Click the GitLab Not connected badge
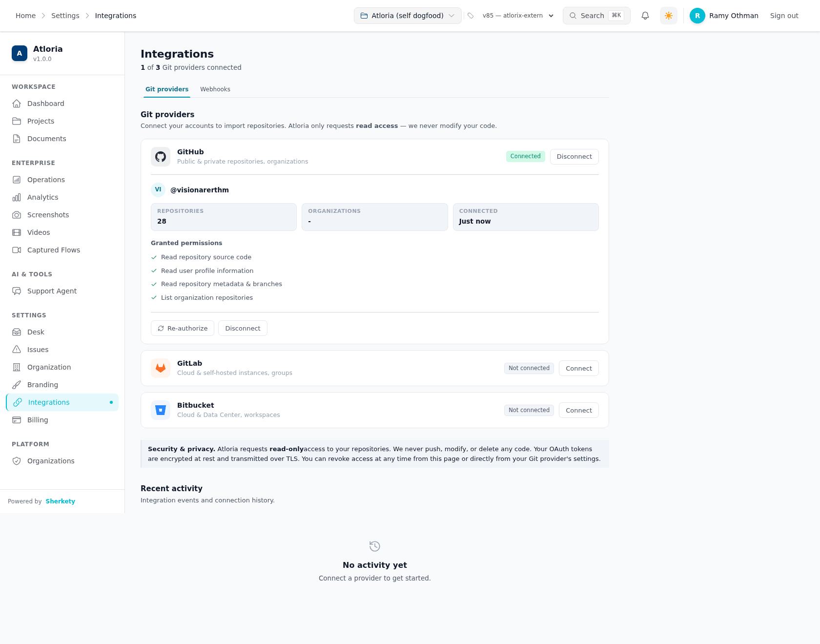 529,368
